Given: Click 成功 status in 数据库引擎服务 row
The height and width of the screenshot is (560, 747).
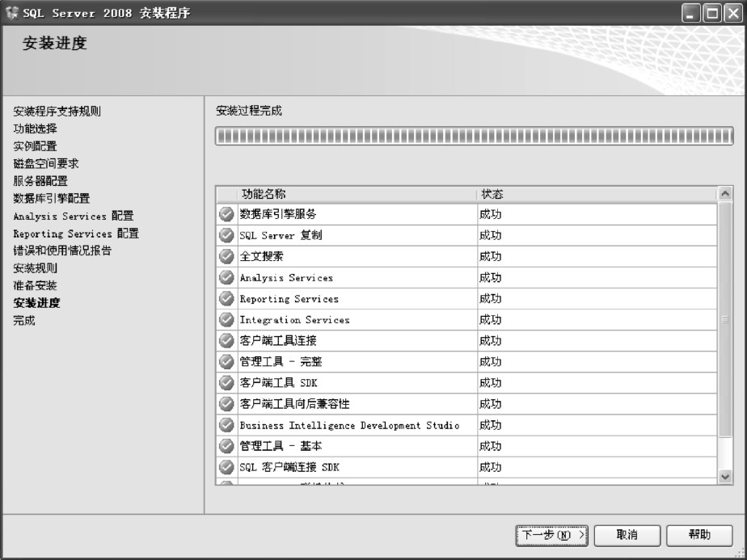Looking at the screenshot, I should 490,214.
